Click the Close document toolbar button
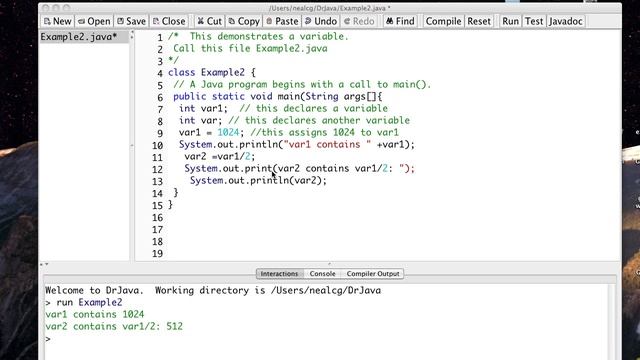640x360 pixels. click(169, 21)
